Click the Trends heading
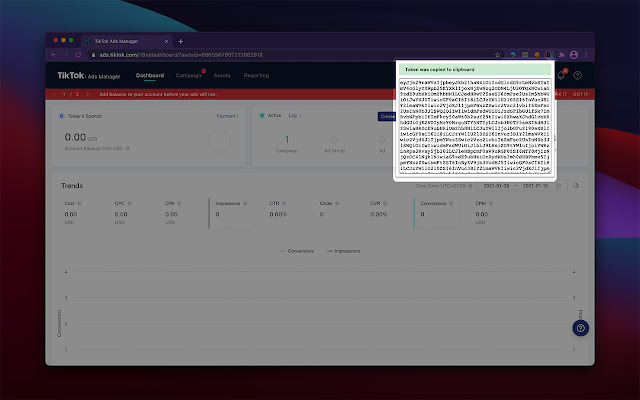Screen dimensions: 640x400 tap(72, 186)
